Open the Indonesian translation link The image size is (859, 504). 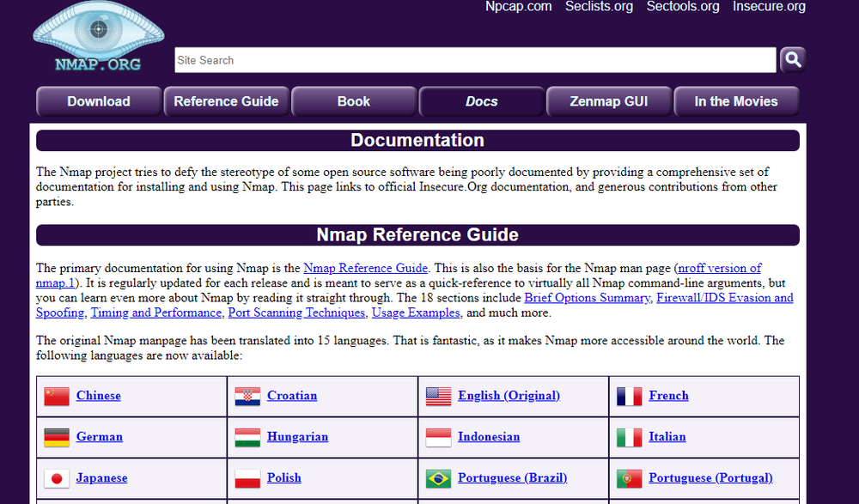pos(489,437)
